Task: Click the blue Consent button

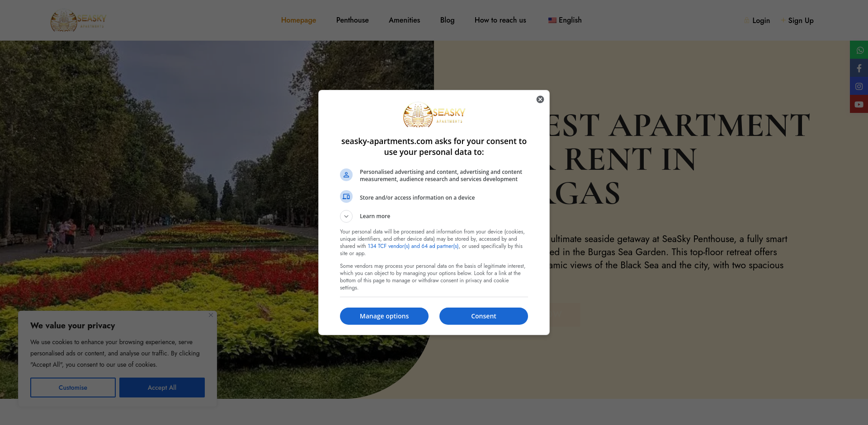Action: click(x=484, y=316)
